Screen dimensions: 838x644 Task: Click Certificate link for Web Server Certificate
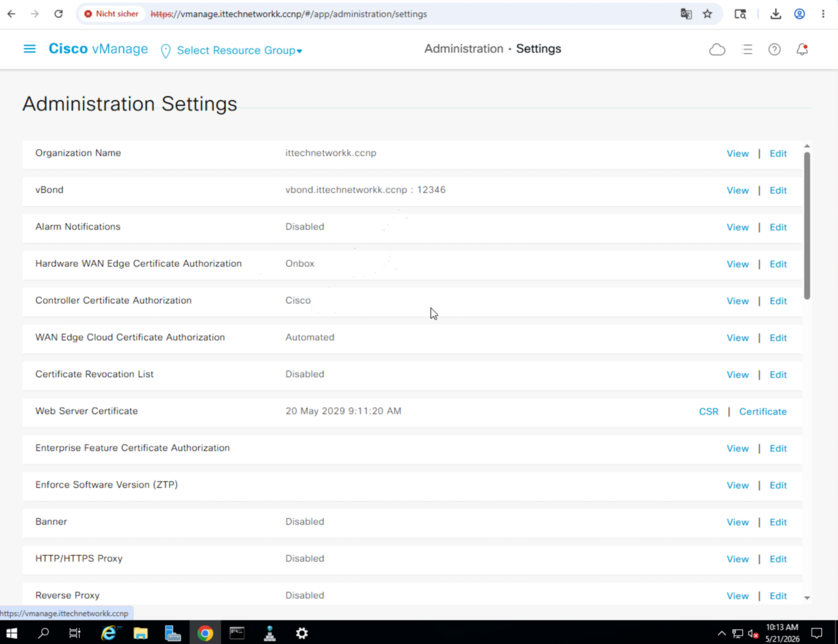coord(763,412)
